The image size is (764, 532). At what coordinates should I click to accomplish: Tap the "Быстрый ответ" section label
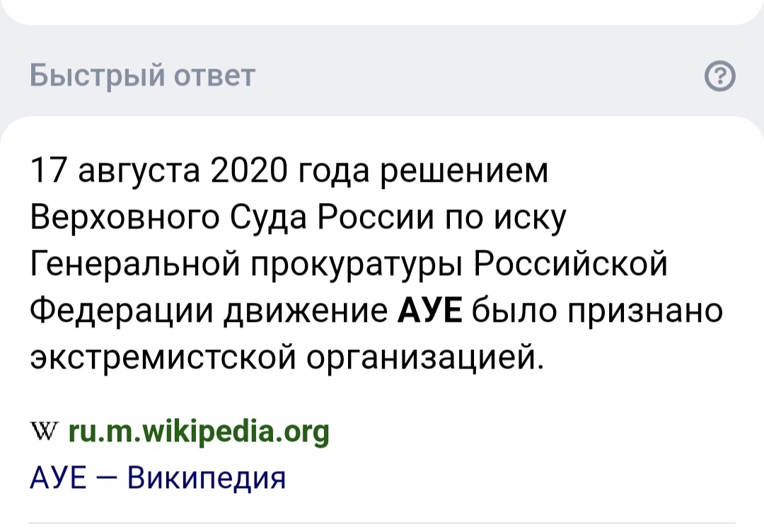[x=141, y=74]
